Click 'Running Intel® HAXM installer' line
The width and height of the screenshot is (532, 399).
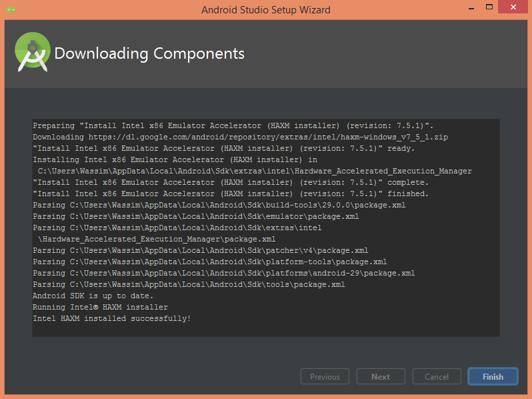pyautogui.click(x=100, y=307)
